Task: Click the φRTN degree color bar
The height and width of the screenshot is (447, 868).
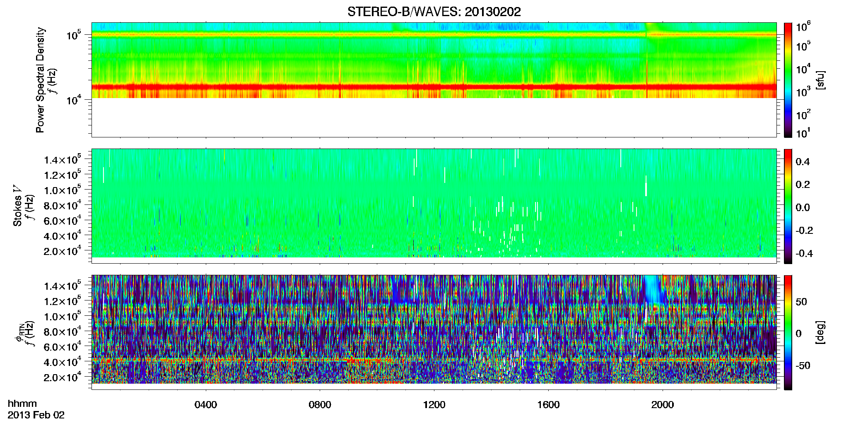Action: coord(788,332)
